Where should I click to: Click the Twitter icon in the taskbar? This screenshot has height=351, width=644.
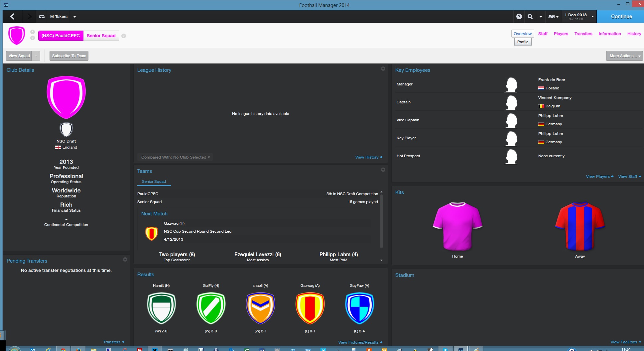[155, 349]
